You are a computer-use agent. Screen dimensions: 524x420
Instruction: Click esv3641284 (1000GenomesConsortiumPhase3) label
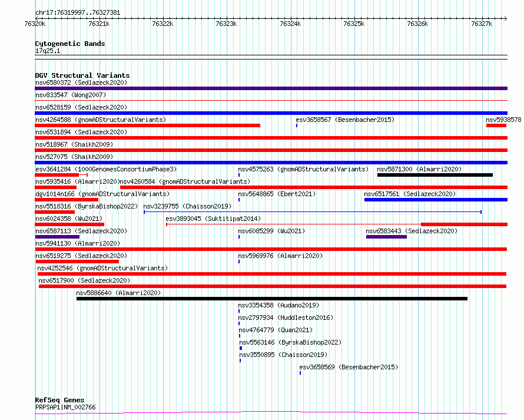[106, 169]
